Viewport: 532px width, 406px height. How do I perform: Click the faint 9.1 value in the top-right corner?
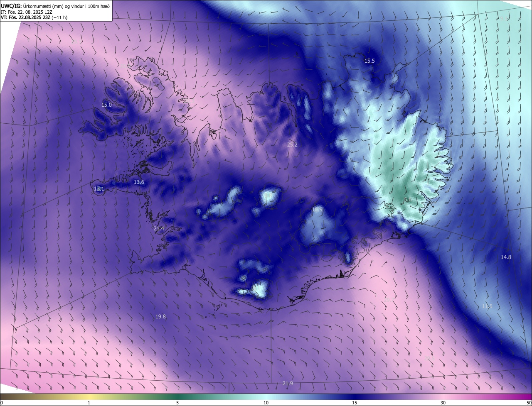[x=503, y=18]
